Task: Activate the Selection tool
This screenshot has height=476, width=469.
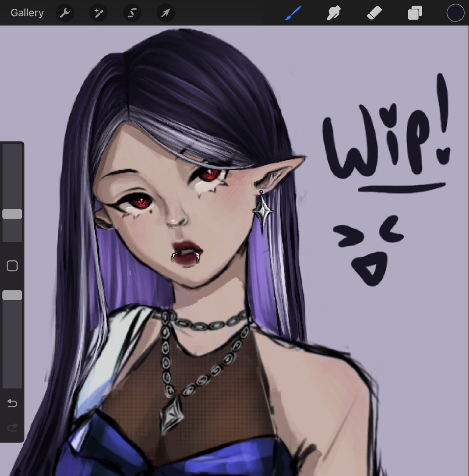Action: [132, 12]
